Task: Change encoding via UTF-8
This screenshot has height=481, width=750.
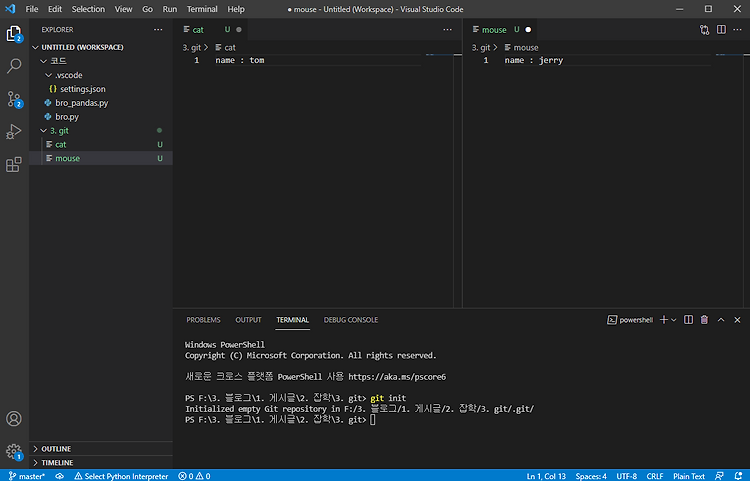Action: pos(627,476)
